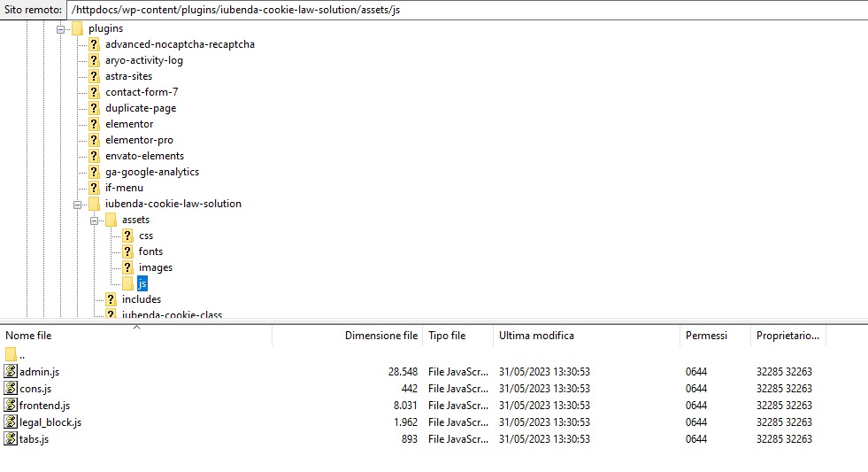The height and width of the screenshot is (472, 868).
Task: Sort by Nome file column header
Action: tap(135, 336)
